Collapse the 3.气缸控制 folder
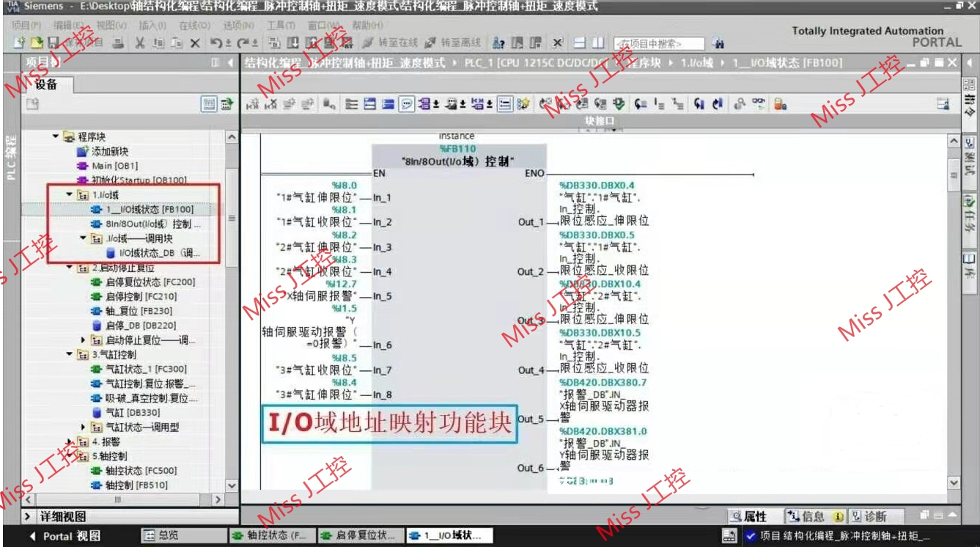The image size is (980, 547). (70, 355)
